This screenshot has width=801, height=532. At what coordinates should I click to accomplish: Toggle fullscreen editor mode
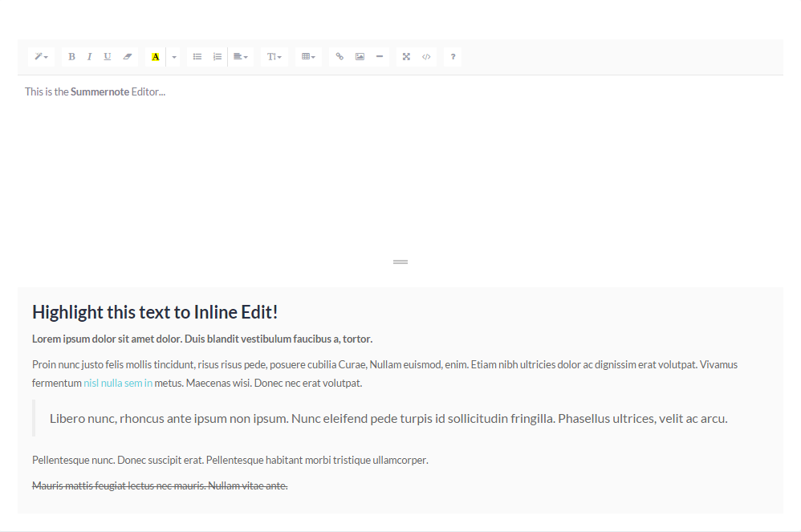[x=406, y=57]
